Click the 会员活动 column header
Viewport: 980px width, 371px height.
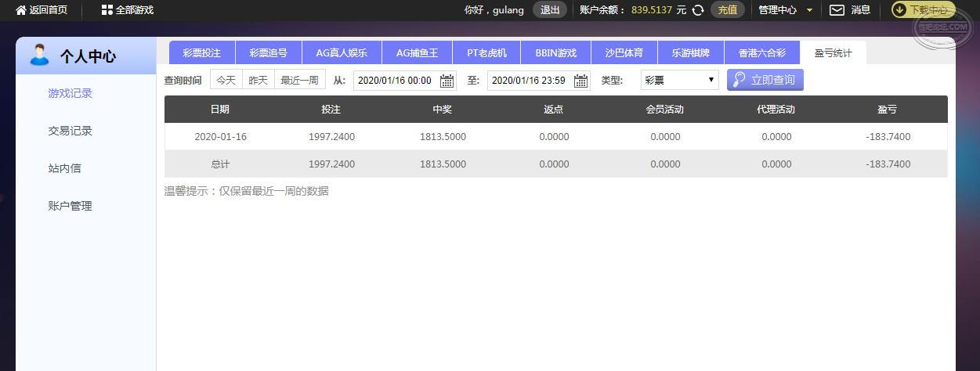pos(665,110)
